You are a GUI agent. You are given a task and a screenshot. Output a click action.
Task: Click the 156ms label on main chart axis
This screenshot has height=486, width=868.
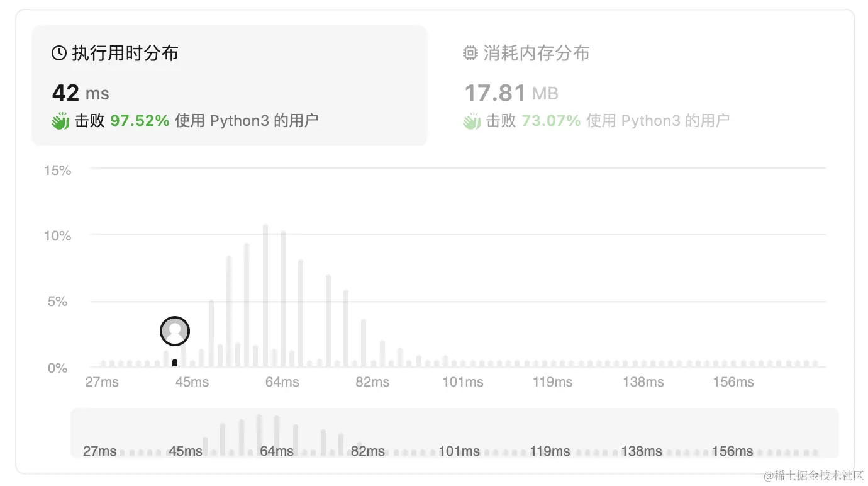[733, 382]
